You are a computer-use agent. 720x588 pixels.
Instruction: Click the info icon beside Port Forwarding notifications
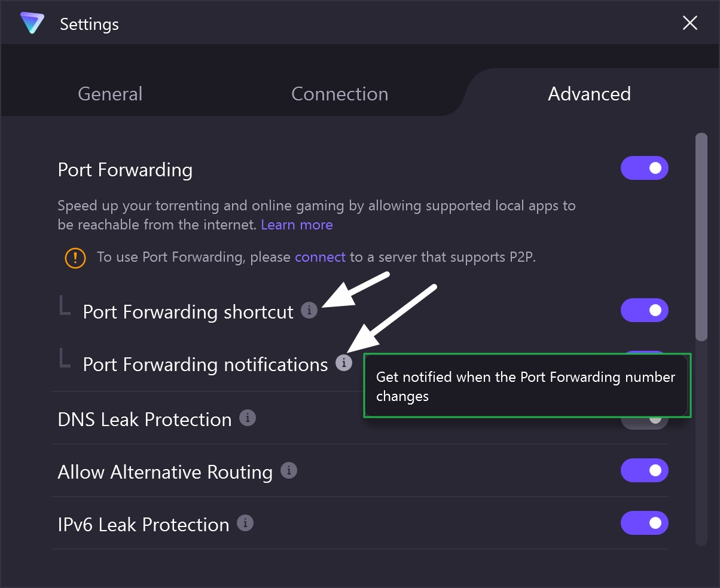(343, 363)
